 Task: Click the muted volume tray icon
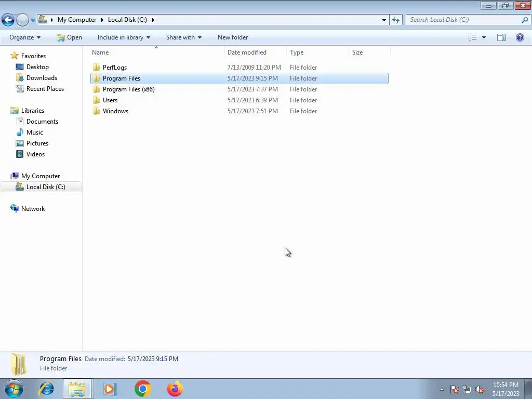(480, 389)
